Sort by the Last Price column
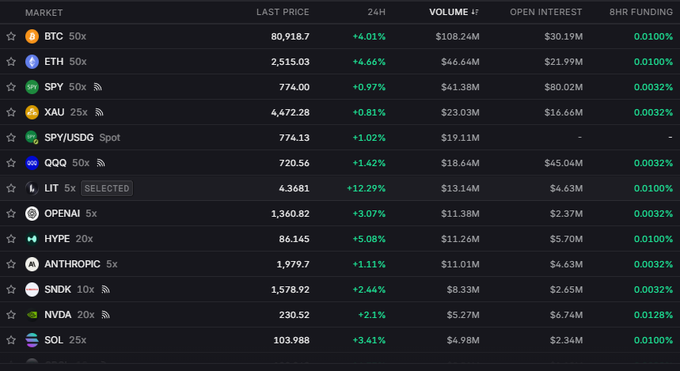680x371 pixels. (282, 12)
